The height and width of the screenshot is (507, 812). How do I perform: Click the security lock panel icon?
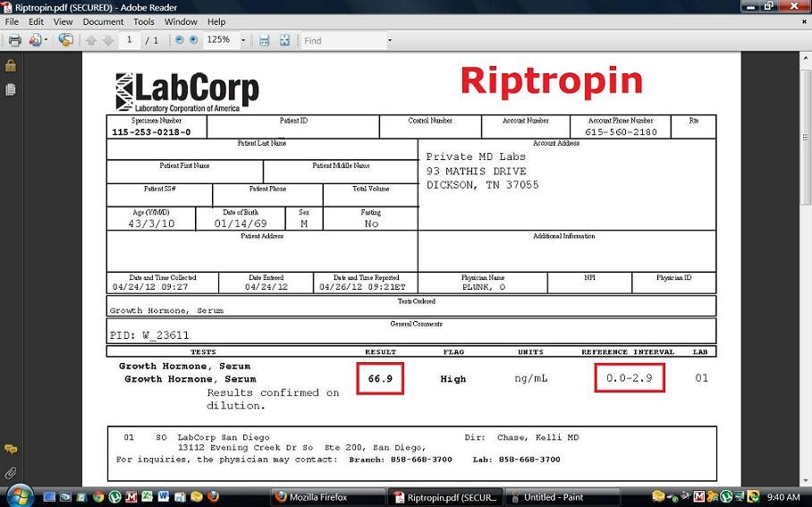[11, 66]
